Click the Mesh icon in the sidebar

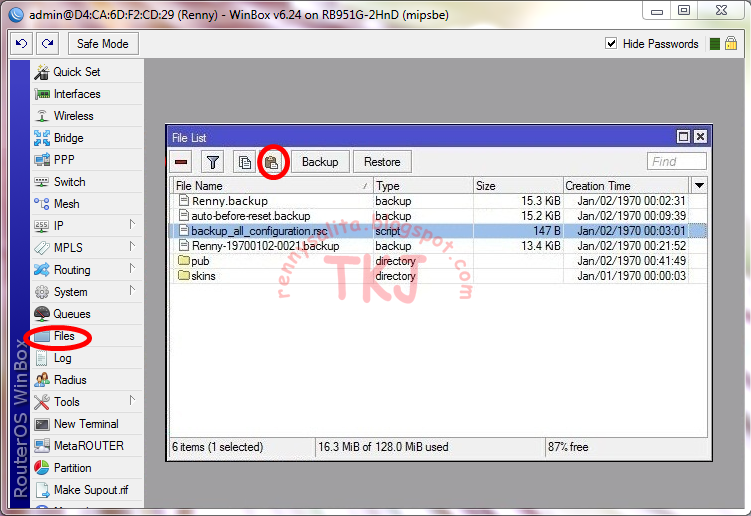point(42,204)
